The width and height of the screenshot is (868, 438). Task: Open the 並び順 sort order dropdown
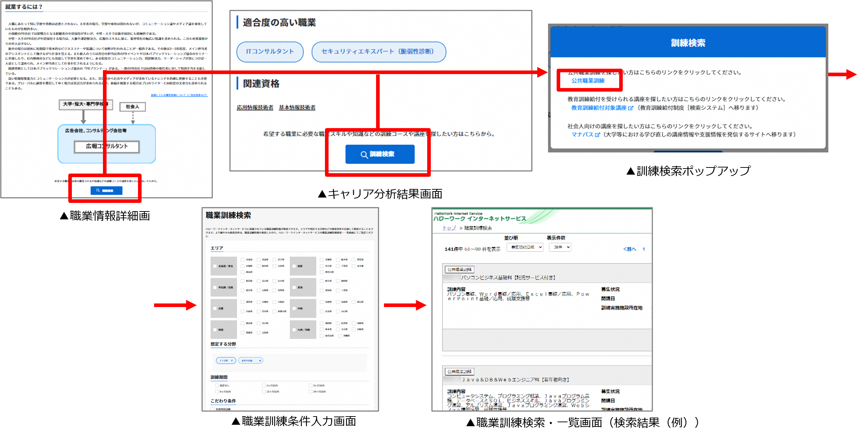[525, 247]
